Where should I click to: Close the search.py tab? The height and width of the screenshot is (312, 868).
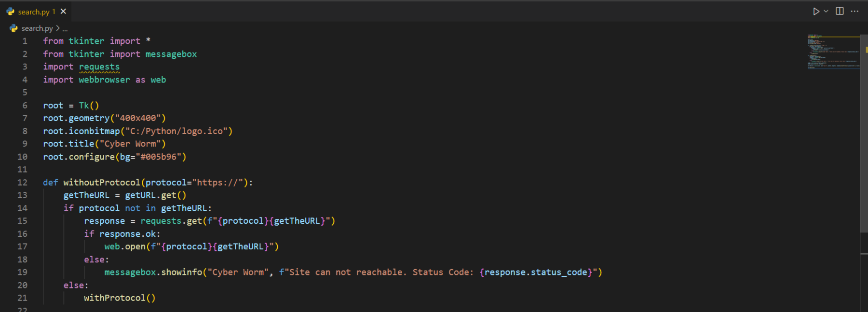point(63,12)
